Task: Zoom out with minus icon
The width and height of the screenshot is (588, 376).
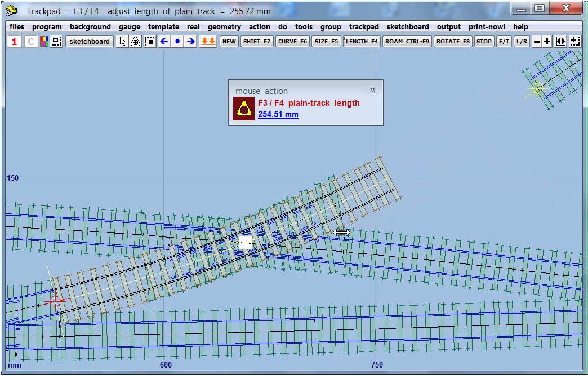Action: 537,41
